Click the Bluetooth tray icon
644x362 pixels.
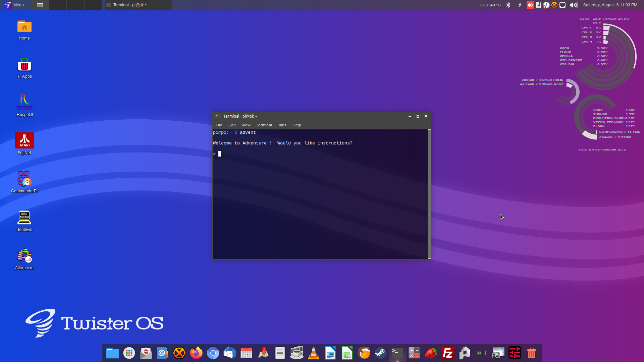pos(508,5)
